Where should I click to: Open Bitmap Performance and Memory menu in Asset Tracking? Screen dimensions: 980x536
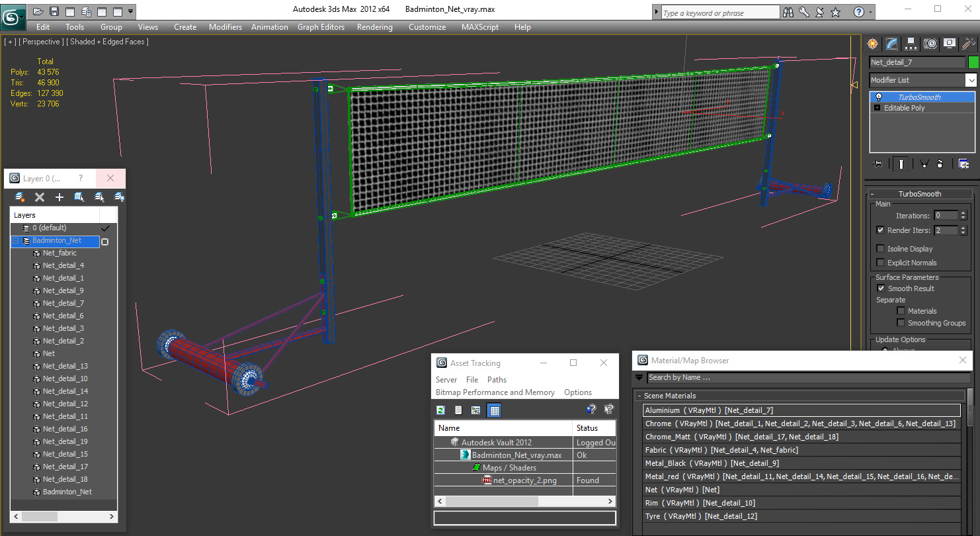(495, 392)
